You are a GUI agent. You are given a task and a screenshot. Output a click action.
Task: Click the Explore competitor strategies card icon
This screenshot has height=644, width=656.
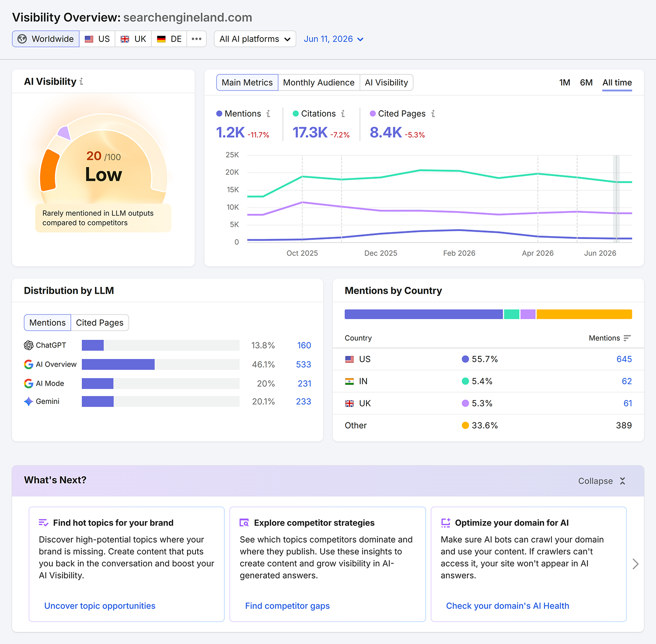(244, 522)
